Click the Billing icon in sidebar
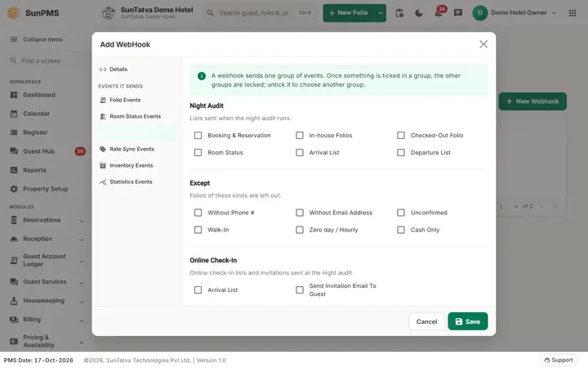Image resolution: width=588 pixels, height=368 pixels. point(14,319)
